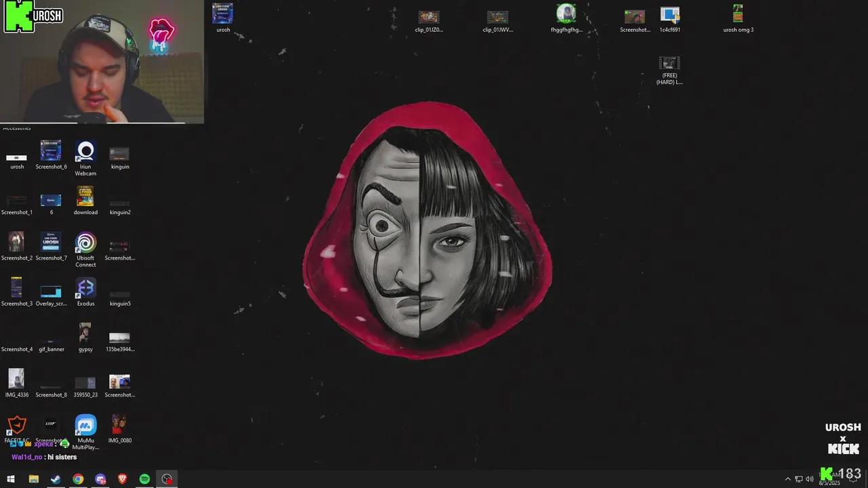The width and height of the screenshot is (868, 488).
Task: Select the Overlay_scr... desktop file
Action: click(x=51, y=295)
